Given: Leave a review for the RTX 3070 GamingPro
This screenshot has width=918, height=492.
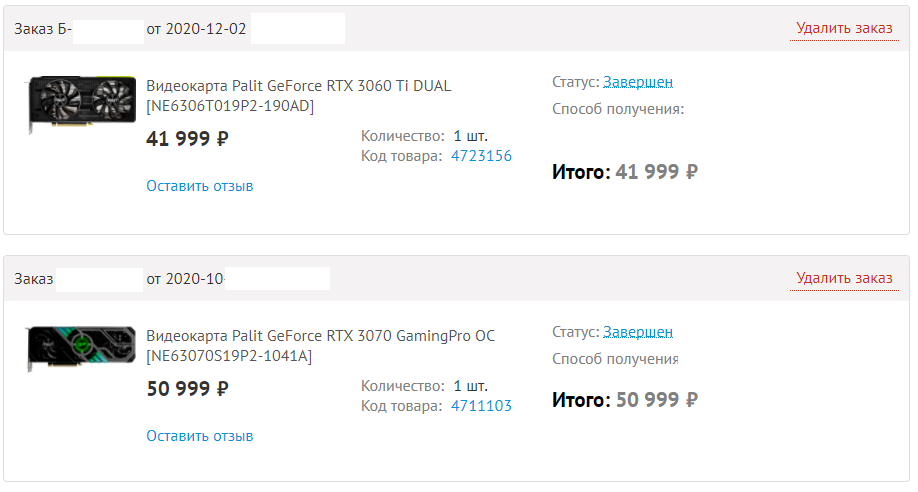Looking at the screenshot, I should pyautogui.click(x=199, y=436).
